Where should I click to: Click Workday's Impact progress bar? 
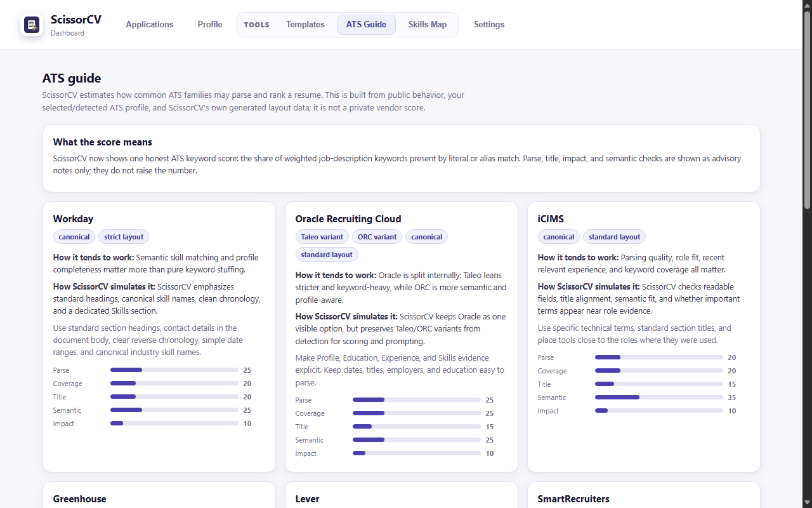click(174, 423)
